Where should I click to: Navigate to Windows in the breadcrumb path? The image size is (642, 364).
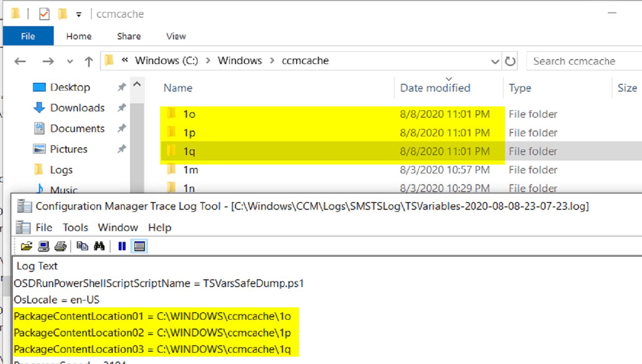240,60
